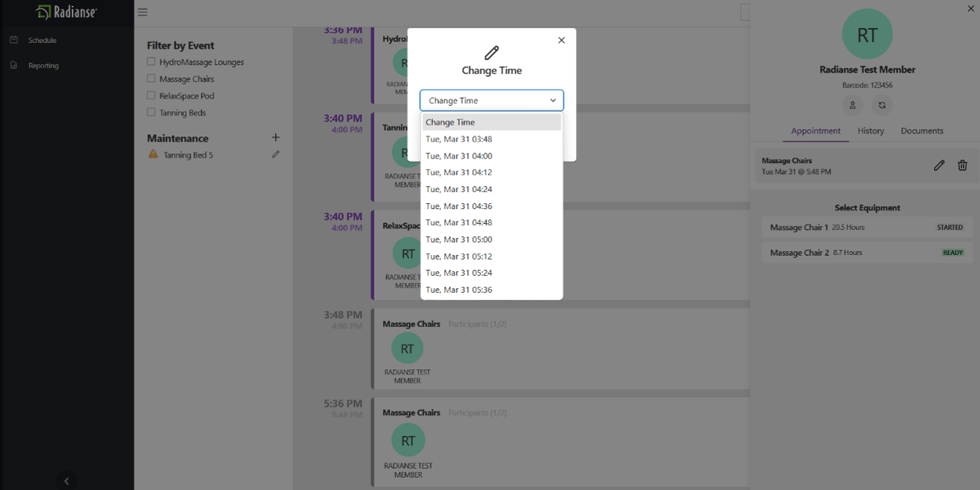Switch to the Appointment tab
This screenshot has height=490, width=980.
click(x=815, y=130)
